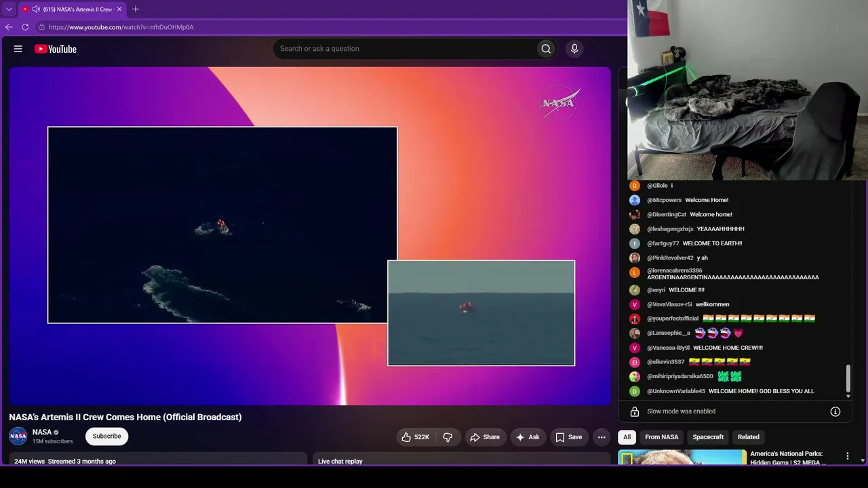Click Live chat replay header

click(x=340, y=462)
